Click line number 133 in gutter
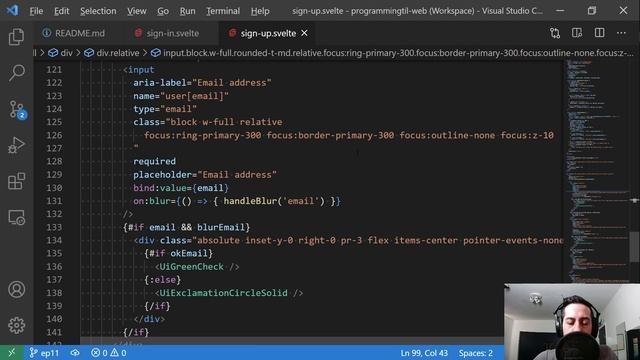 pyautogui.click(x=54, y=227)
